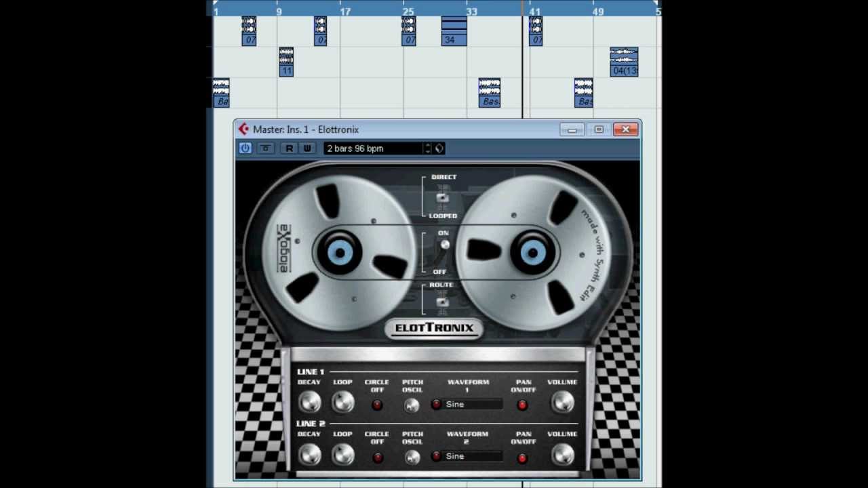Adjust Line 2 Loop knob
Image resolution: width=868 pixels, height=488 pixels.
tap(343, 454)
